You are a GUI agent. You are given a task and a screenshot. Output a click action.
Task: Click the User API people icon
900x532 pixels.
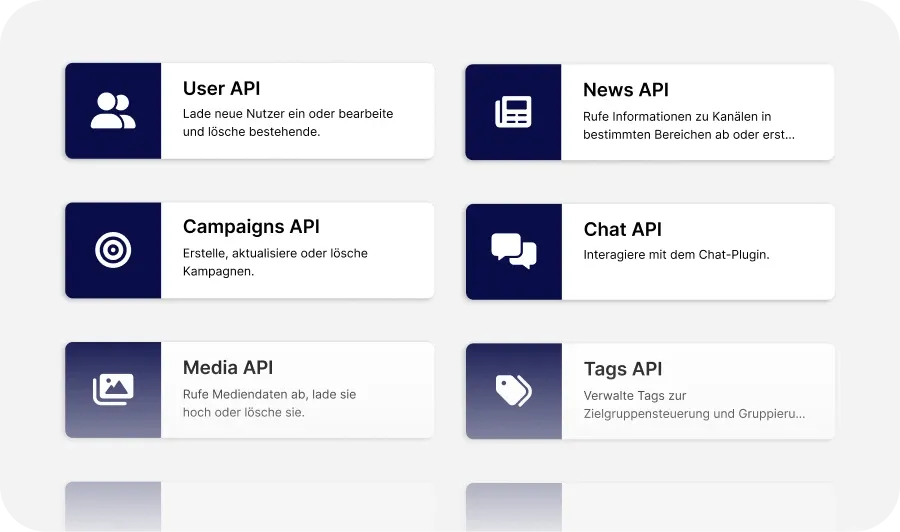[x=113, y=110]
